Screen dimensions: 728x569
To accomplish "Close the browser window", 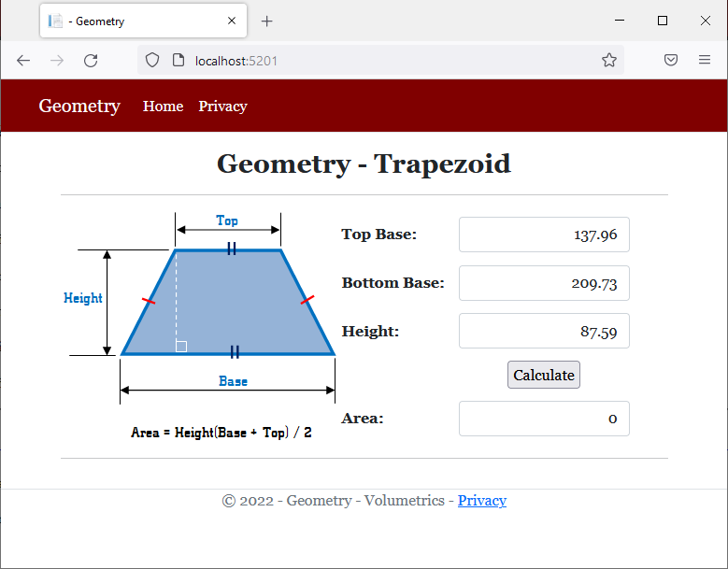I will coord(706,21).
